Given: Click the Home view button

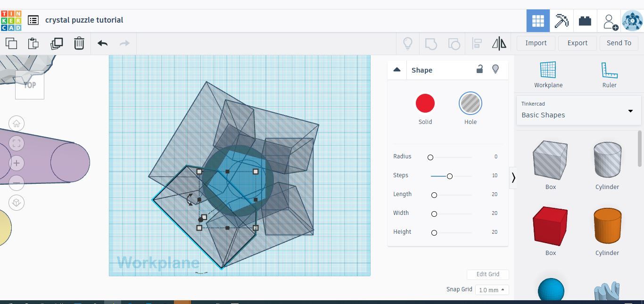Looking at the screenshot, I should point(17,124).
